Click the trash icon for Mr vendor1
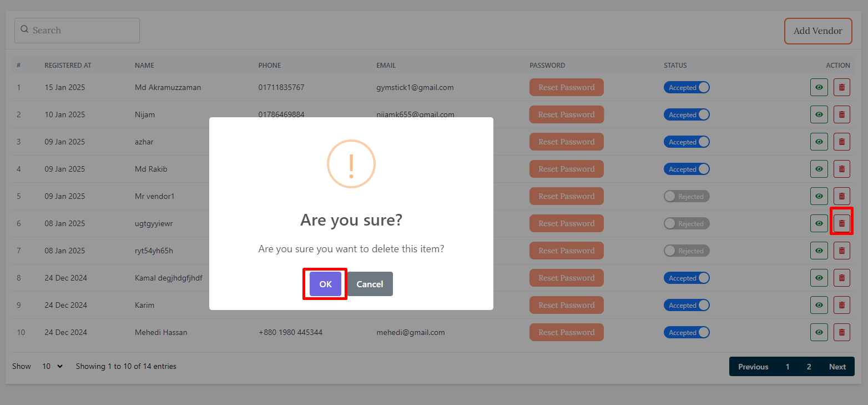 pyautogui.click(x=841, y=196)
